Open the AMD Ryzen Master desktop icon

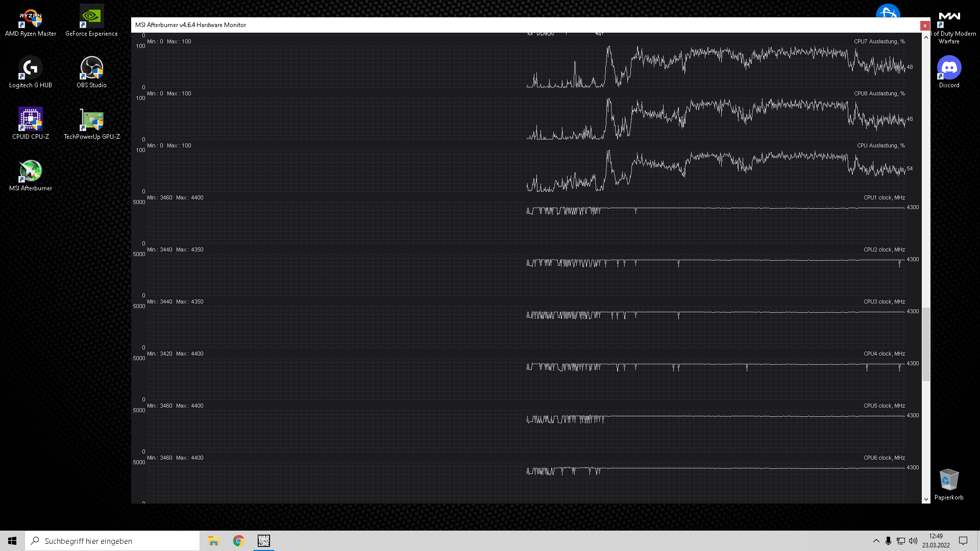pyautogui.click(x=31, y=17)
